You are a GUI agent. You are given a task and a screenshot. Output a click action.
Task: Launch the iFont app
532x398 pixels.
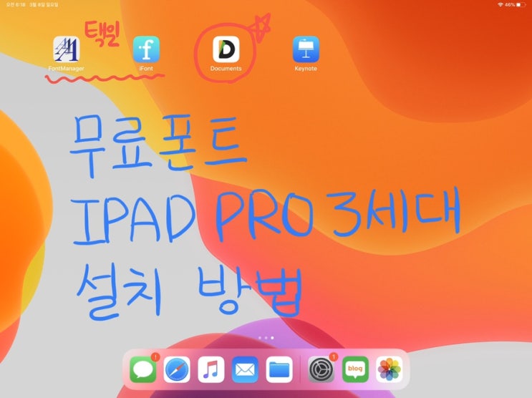point(146,49)
